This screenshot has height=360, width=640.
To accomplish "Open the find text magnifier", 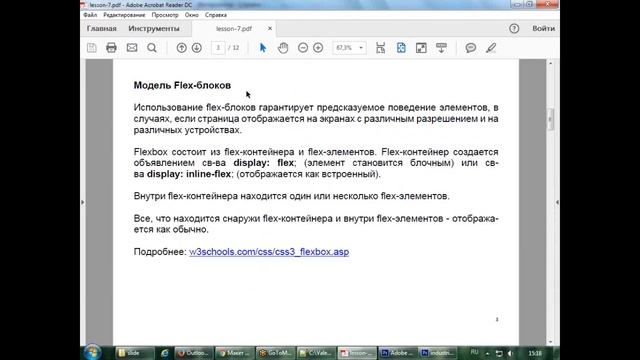I will click(x=152, y=48).
